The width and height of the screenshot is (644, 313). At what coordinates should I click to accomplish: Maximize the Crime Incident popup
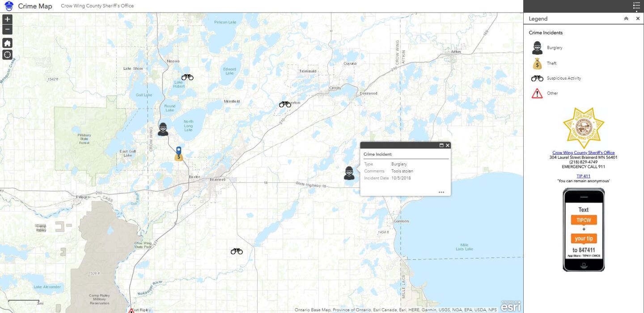point(441,145)
